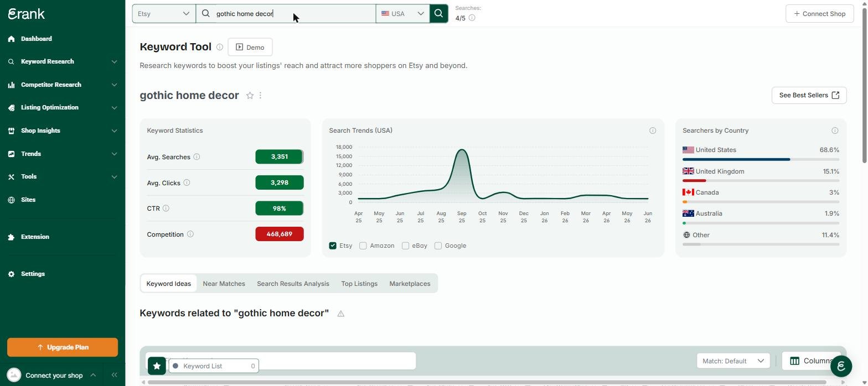The image size is (868, 386).
Task: Expand Listing Optimization menu chevron
Action: click(x=114, y=107)
